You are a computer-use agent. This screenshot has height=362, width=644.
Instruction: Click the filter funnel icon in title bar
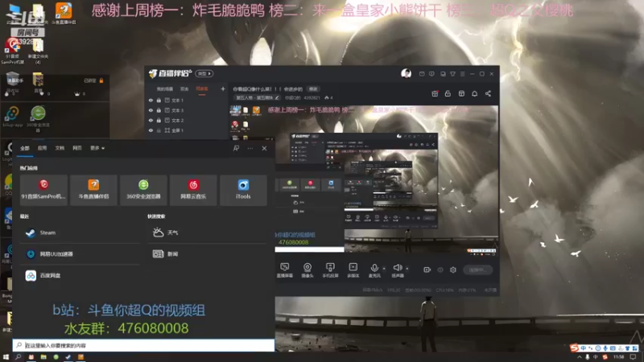point(452,74)
